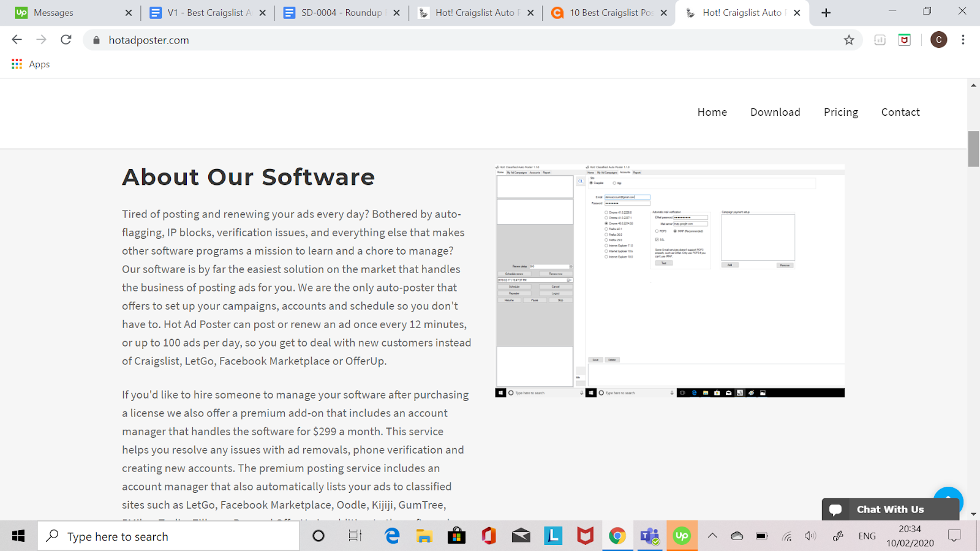Close the SD-0004 - Roundup tab

(396, 13)
